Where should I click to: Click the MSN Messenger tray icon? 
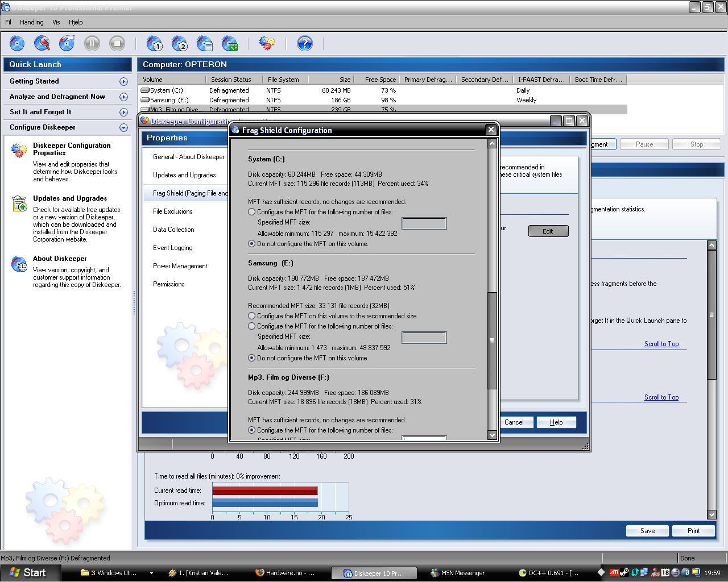pos(655,572)
